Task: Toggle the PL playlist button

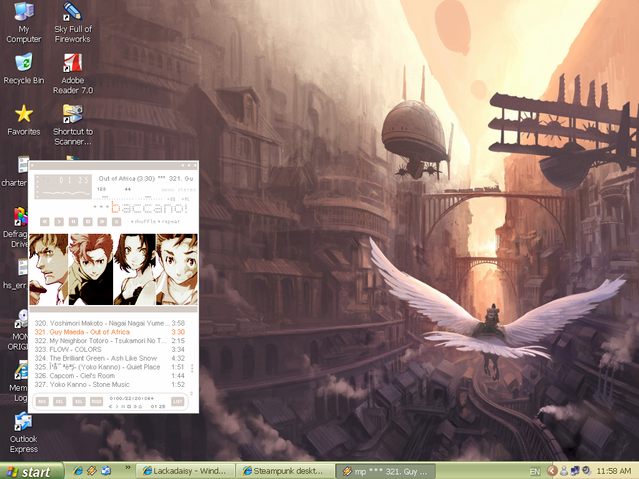Action: 185,199
